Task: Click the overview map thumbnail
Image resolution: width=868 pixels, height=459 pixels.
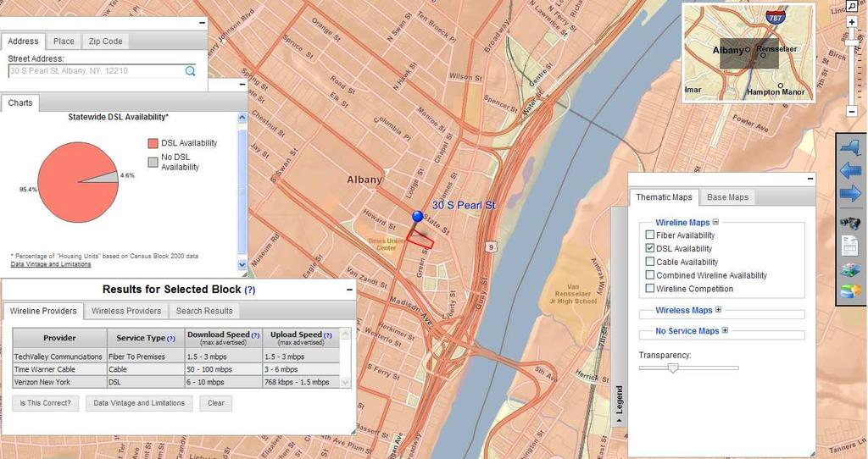Action: click(x=748, y=53)
